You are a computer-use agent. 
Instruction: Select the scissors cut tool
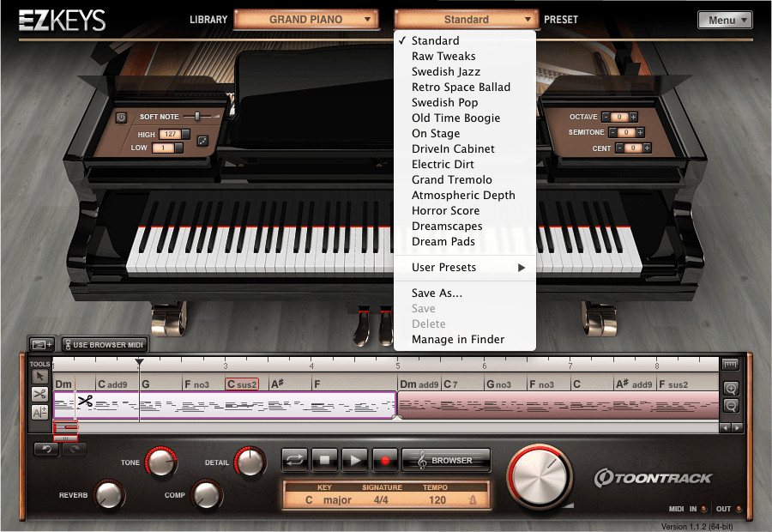pyautogui.click(x=39, y=394)
